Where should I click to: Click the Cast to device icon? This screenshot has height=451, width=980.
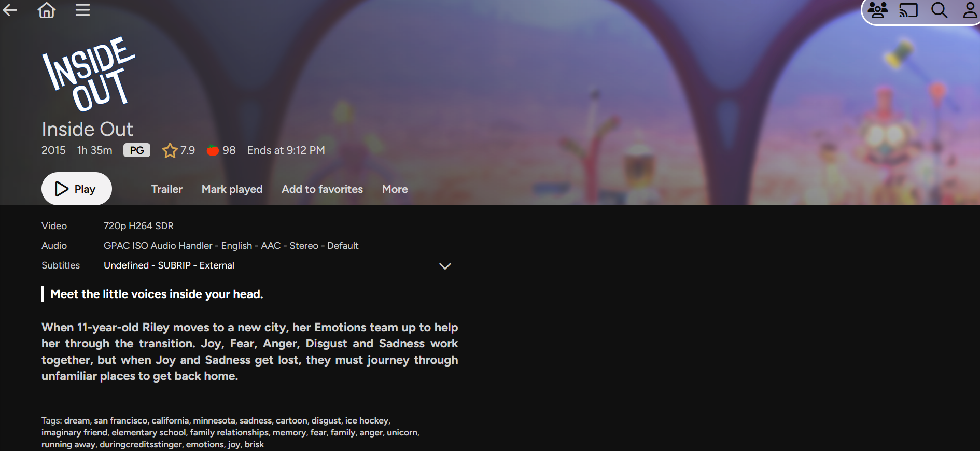[908, 10]
